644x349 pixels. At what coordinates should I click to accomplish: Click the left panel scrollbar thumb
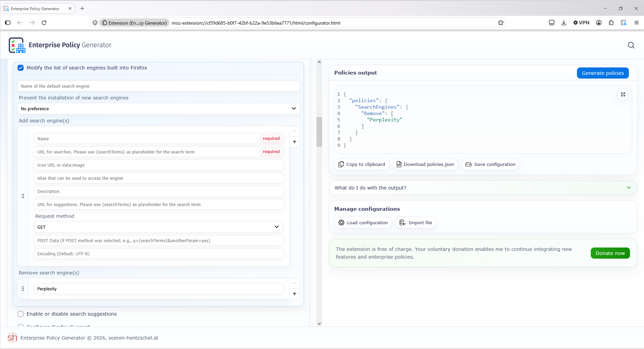319,132
